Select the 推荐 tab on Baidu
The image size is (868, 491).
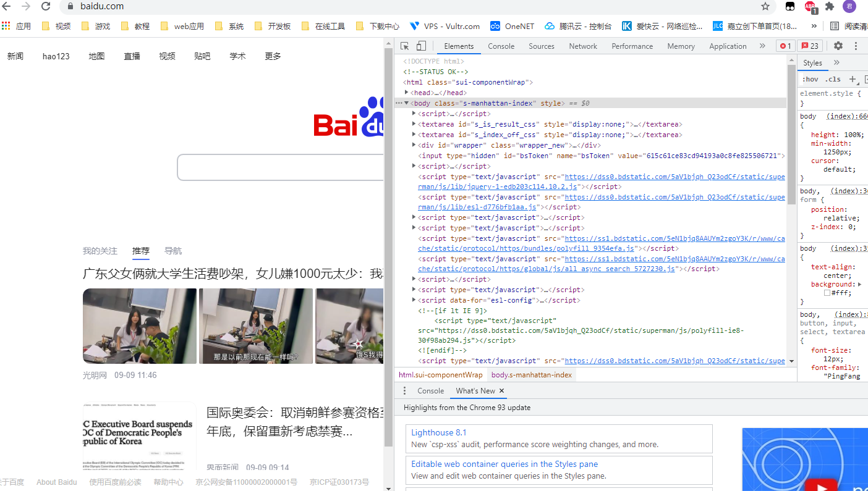pos(141,251)
